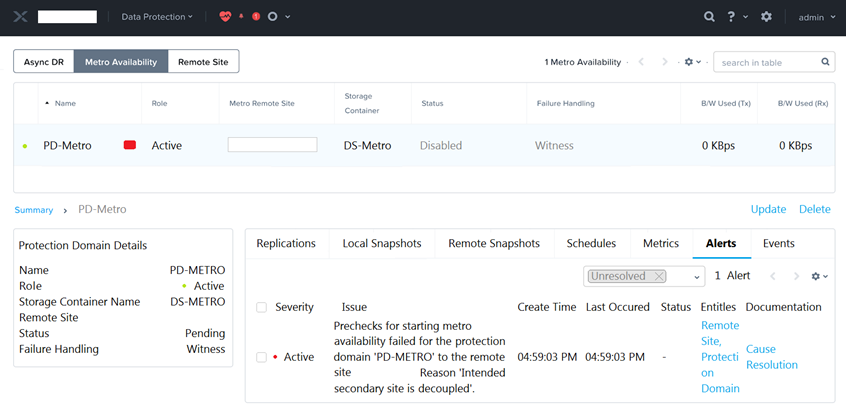Click the Delete link

click(x=815, y=209)
